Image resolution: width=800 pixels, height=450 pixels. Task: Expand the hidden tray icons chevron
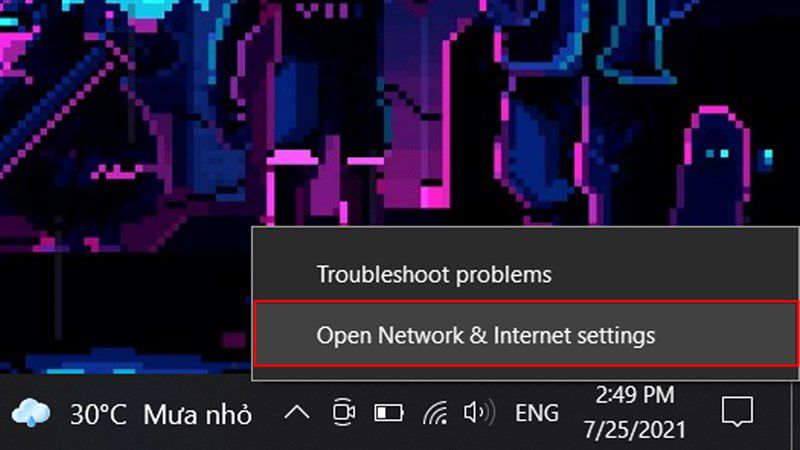(x=297, y=413)
